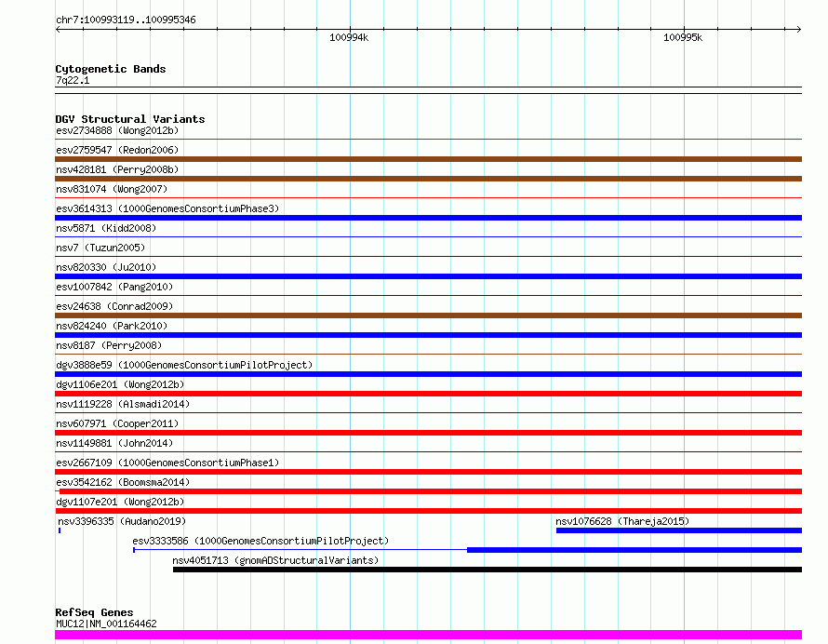The height and width of the screenshot is (644, 828).
Task: Click the nsv824240 (Park2010) label
Action: (112, 326)
